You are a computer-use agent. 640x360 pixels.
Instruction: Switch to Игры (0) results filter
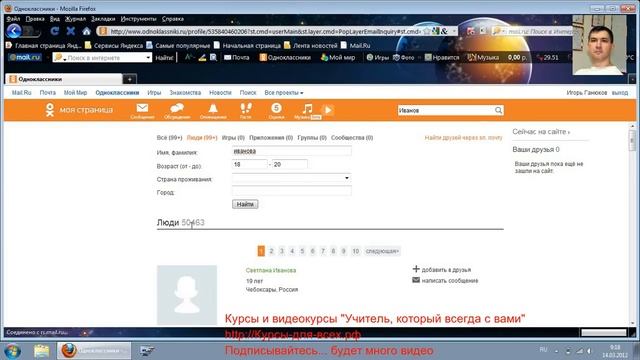tap(233, 138)
